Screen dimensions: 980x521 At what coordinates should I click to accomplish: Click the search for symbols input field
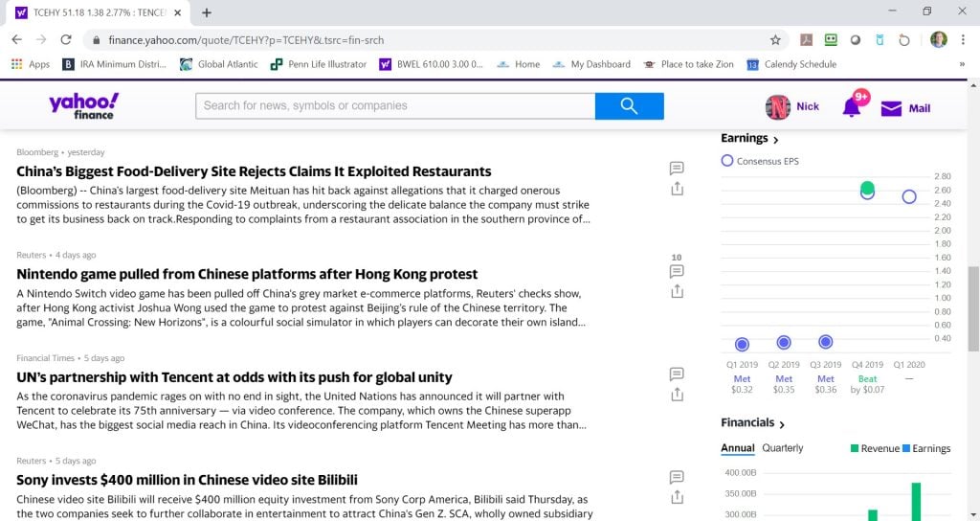coord(394,106)
